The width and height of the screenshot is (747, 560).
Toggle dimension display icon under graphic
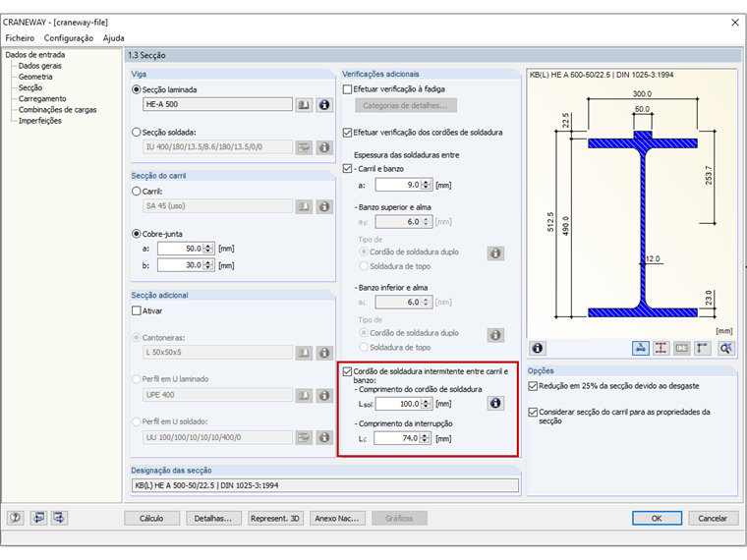[x=703, y=348]
